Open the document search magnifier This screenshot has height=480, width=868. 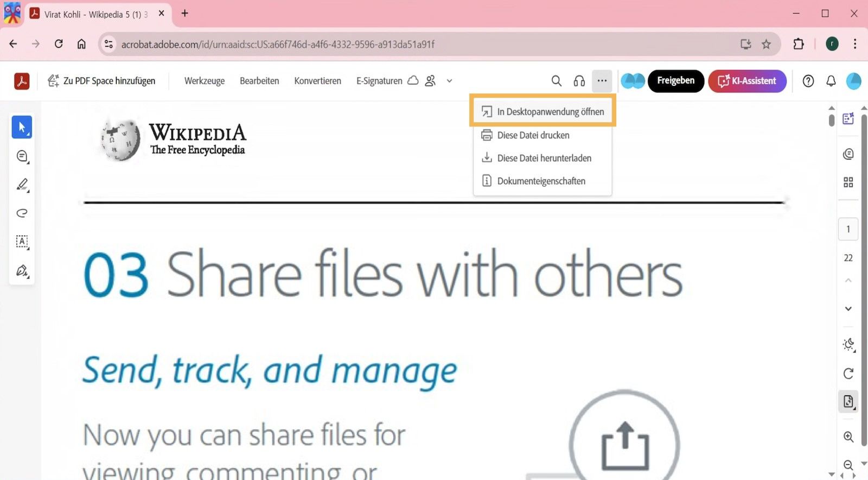[x=557, y=81]
